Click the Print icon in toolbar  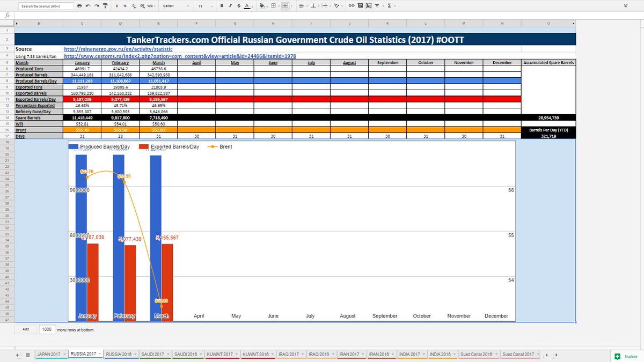pyautogui.click(x=79, y=6)
